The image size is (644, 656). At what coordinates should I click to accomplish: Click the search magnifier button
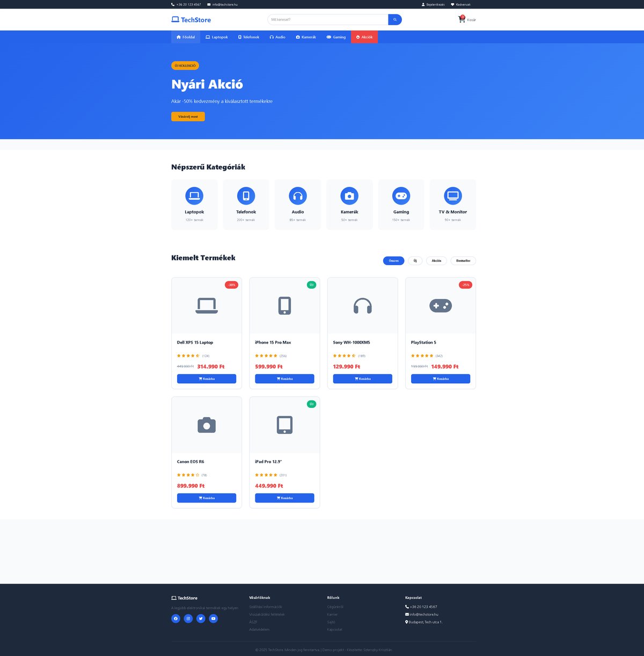click(x=395, y=20)
